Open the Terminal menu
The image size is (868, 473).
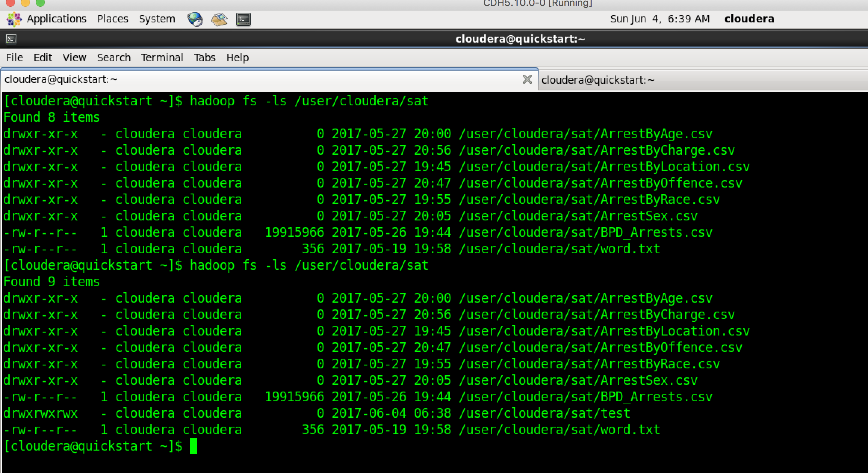coord(162,58)
